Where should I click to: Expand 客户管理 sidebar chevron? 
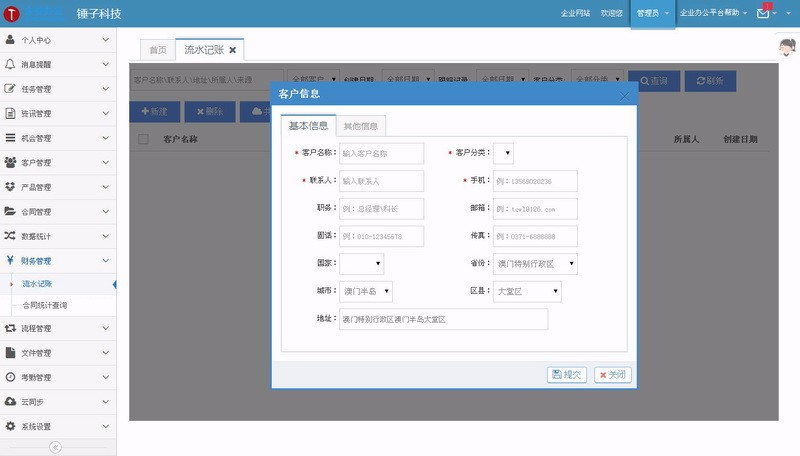[106, 162]
